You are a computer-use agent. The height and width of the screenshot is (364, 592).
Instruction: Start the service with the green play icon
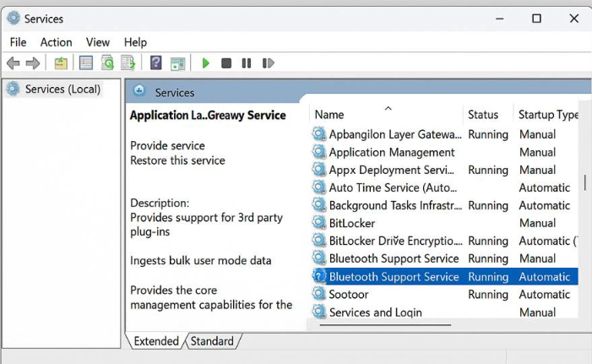[206, 63]
